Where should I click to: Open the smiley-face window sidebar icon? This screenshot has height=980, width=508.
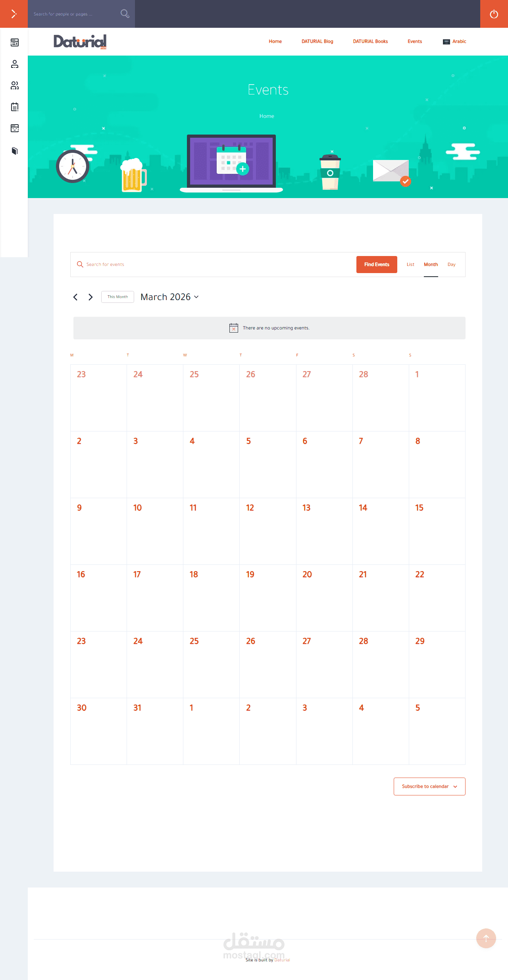[15, 128]
